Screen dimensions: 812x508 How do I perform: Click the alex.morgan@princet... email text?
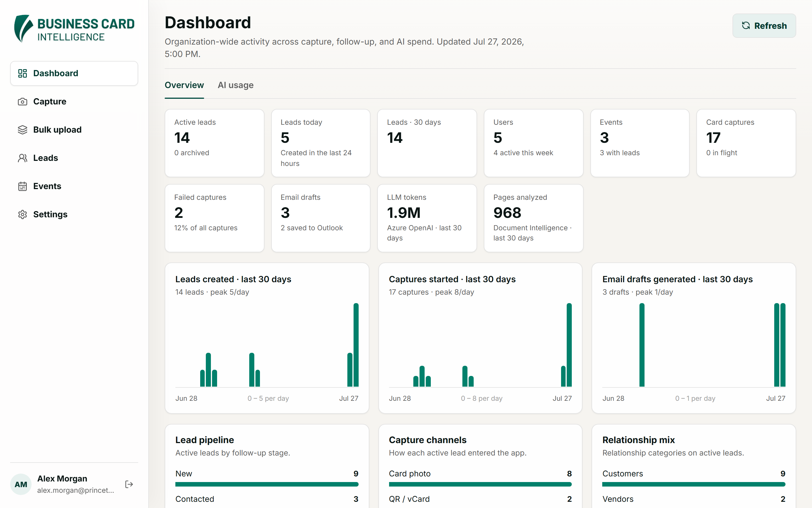pyautogui.click(x=76, y=490)
